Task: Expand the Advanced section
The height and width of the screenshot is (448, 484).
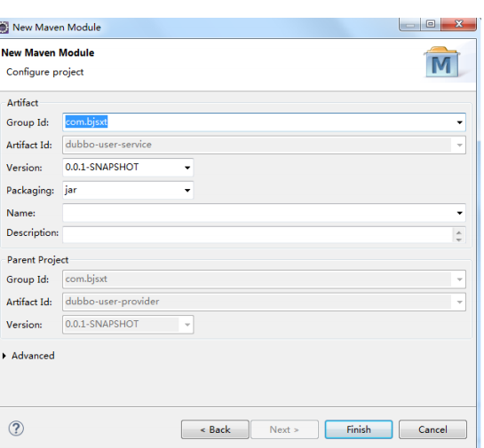Action: point(4,356)
